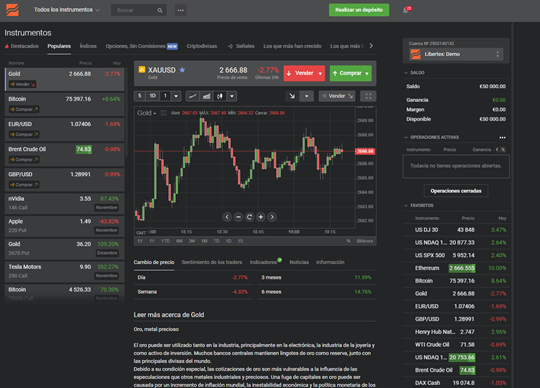Open Noticias tab

(299, 262)
